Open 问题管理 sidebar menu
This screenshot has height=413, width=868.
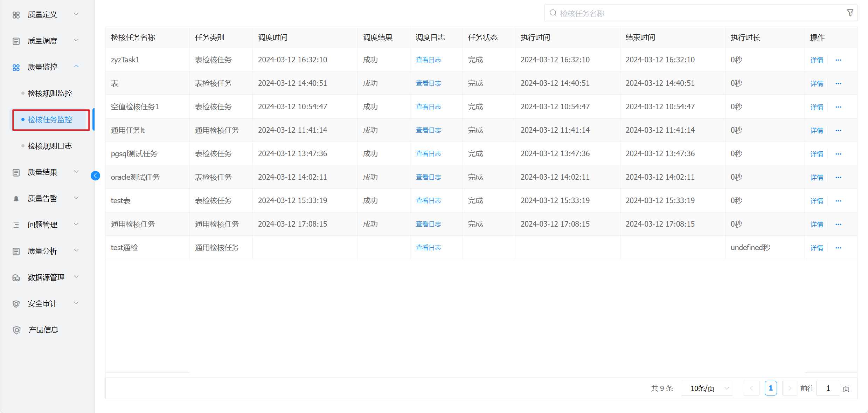pyautogui.click(x=43, y=225)
